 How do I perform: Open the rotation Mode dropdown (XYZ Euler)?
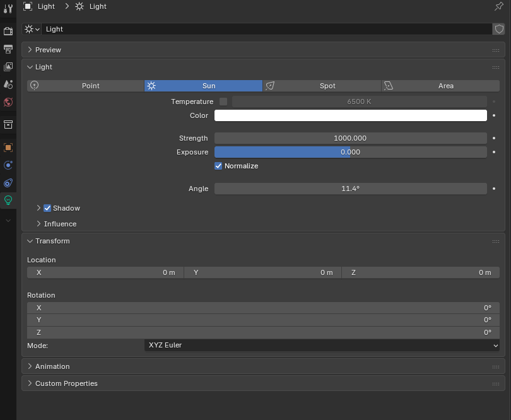(322, 346)
